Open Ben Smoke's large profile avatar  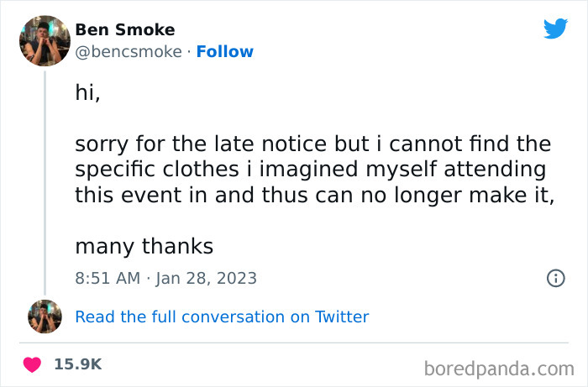[x=45, y=41]
